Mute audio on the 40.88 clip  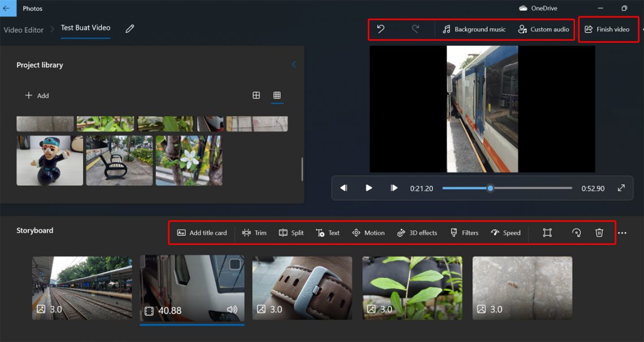[x=232, y=309]
